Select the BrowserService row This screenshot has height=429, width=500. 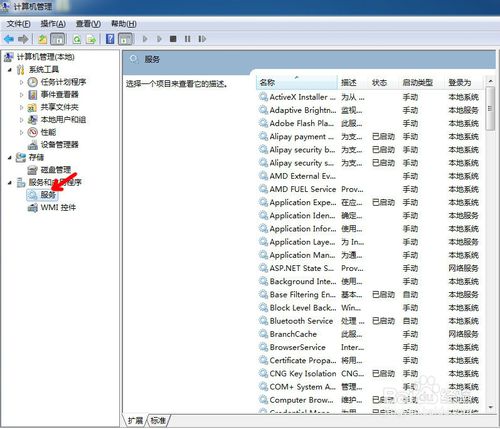369,347
